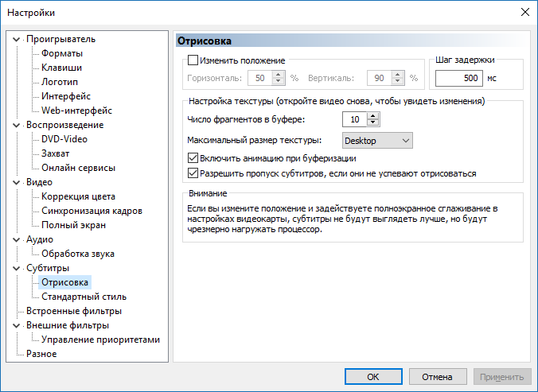Select Web-интерфейс in the tree
Image resolution: width=538 pixels, height=392 pixels.
(77, 111)
